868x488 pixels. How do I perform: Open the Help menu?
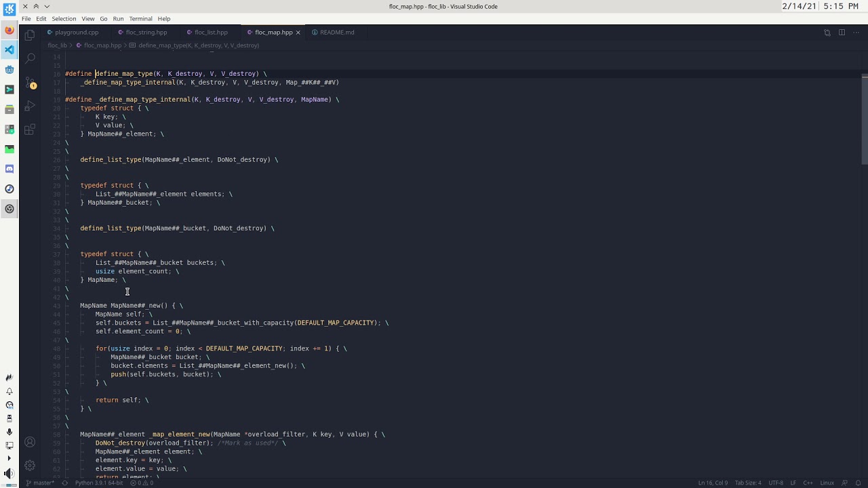click(164, 19)
